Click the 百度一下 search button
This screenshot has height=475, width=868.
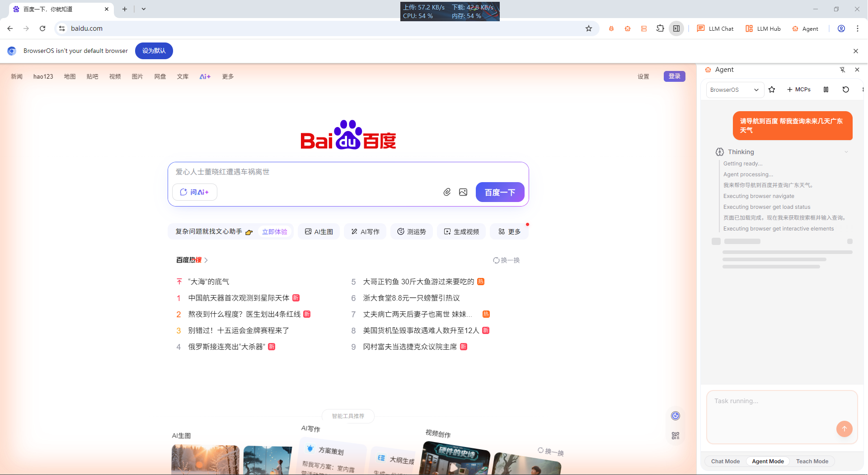click(500, 192)
